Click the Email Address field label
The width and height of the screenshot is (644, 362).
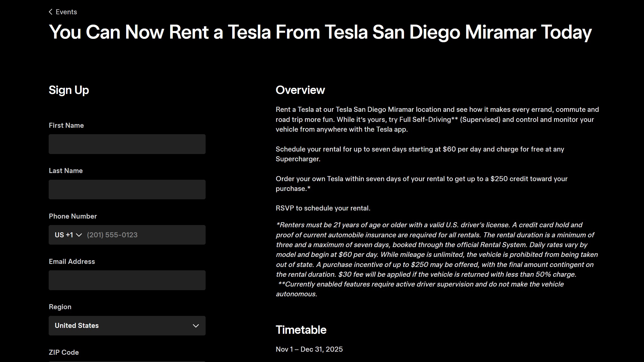click(x=72, y=262)
